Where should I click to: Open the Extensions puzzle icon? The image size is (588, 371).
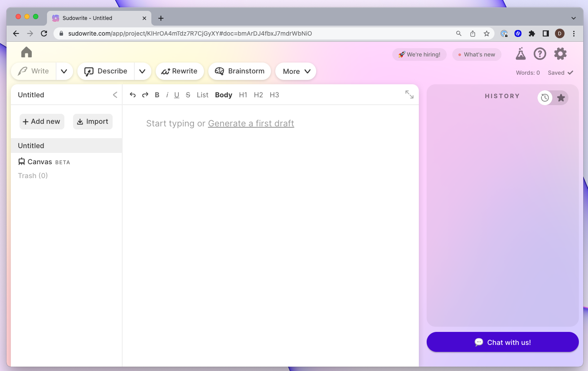(x=532, y=33)
